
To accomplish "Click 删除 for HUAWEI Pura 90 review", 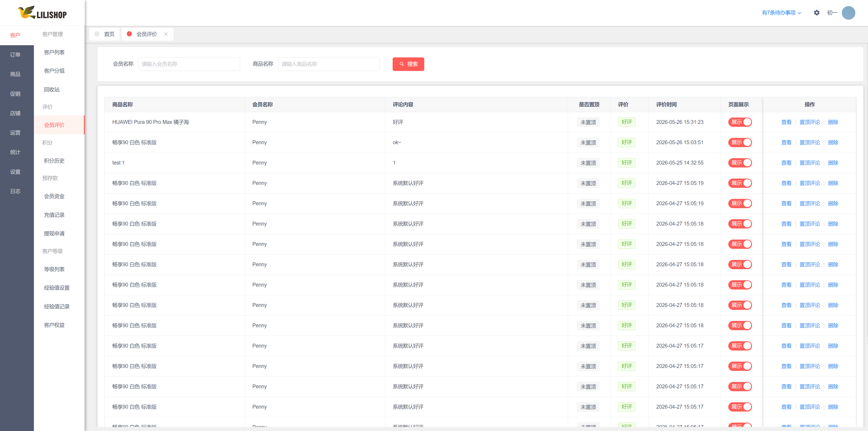I will 833,122.
